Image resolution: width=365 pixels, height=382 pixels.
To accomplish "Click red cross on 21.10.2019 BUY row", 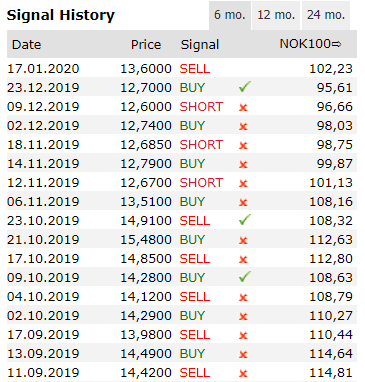I will (x=243, y=240).
